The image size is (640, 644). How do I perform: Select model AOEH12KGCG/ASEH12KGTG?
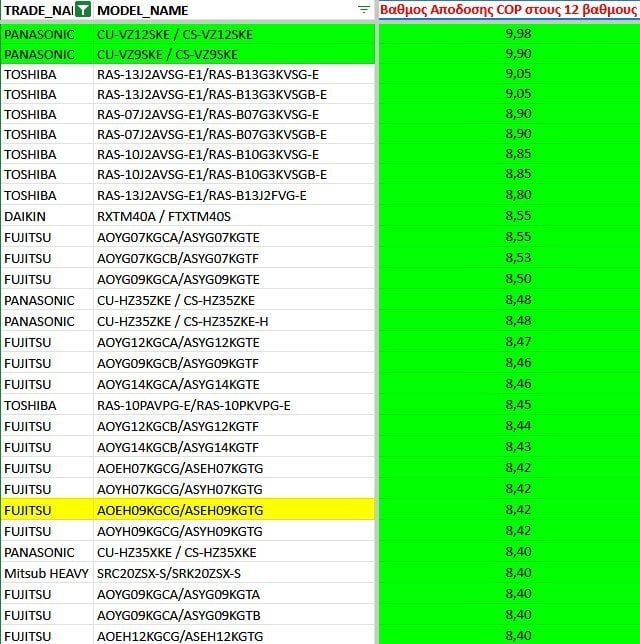pos(180,637)
